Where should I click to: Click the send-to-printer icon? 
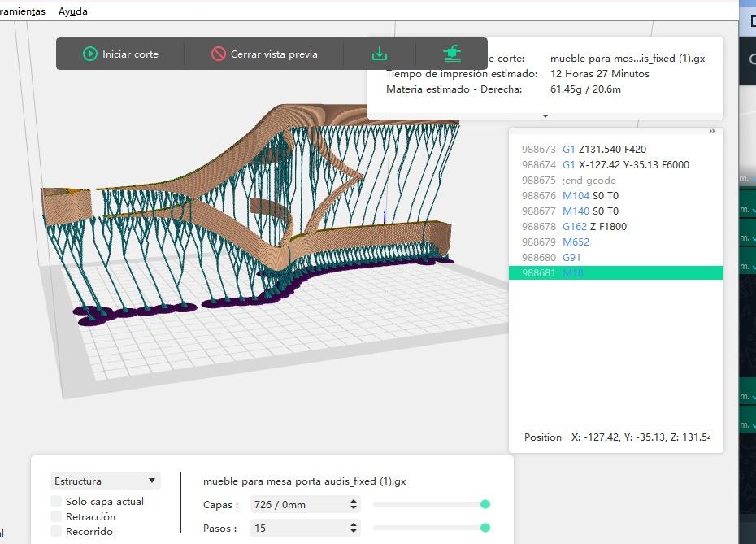tap(452, 54)
